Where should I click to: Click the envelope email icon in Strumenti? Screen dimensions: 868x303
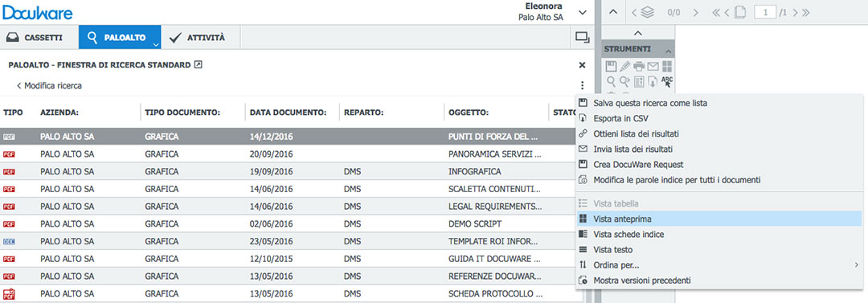[x=653, y=67]
